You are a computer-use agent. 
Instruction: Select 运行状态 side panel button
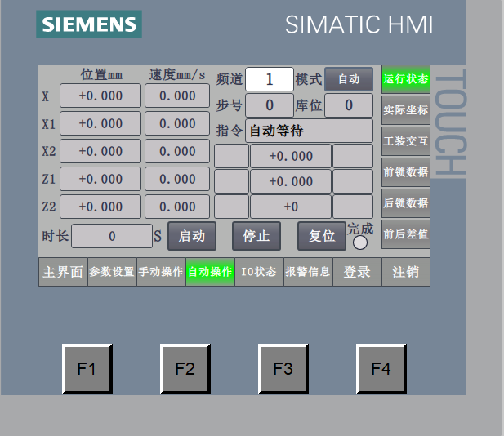(x=406, y=79)
